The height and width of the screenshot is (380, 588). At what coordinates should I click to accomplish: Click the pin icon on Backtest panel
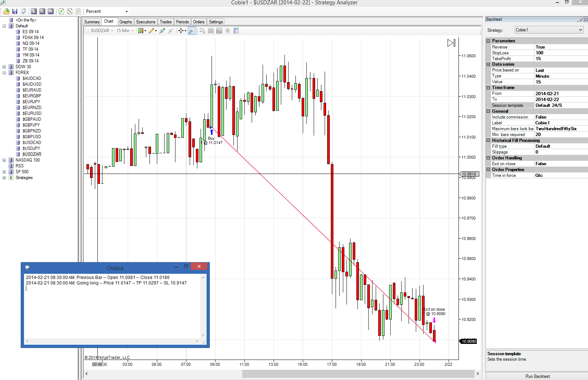coord(580,19)
